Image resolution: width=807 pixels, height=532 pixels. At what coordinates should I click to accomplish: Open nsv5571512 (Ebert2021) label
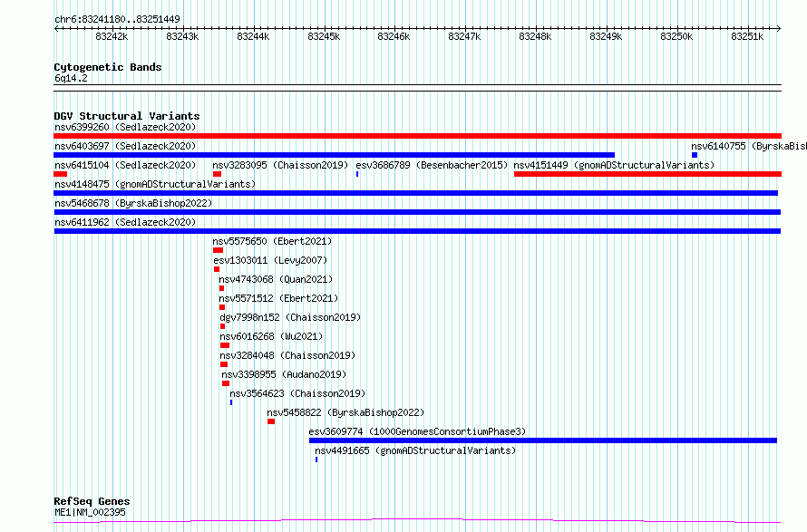click(x=278, y=298)
